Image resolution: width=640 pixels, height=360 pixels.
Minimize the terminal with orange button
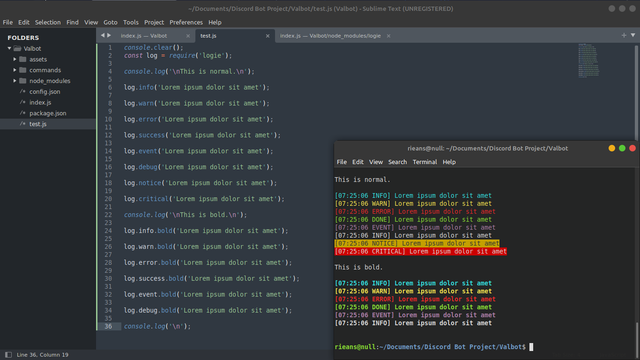(x=611, y=148)
